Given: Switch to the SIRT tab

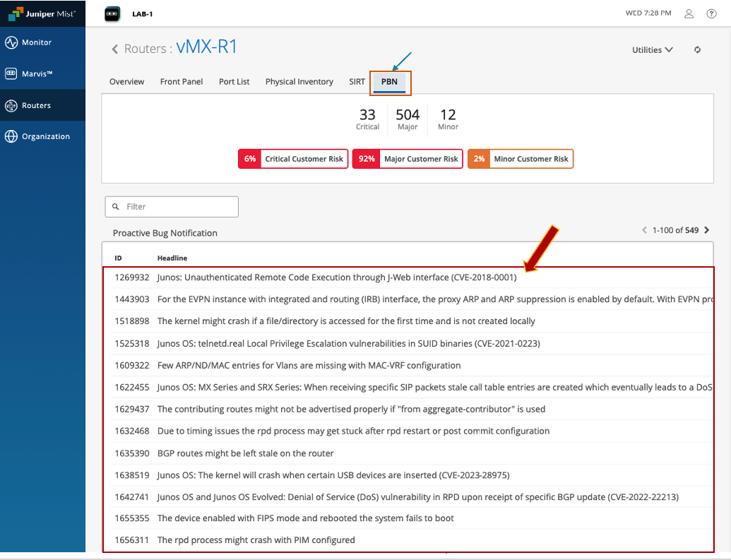Looking at the screenshot, I should (x=357, y=82).
